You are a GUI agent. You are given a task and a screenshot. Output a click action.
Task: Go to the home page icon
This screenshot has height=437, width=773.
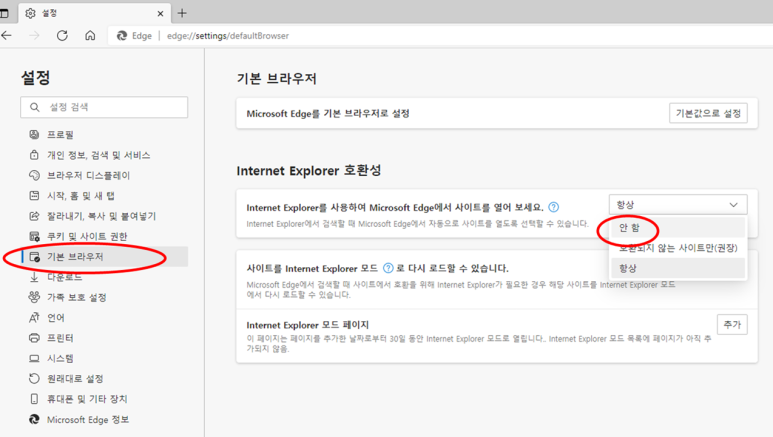[90, 36]
